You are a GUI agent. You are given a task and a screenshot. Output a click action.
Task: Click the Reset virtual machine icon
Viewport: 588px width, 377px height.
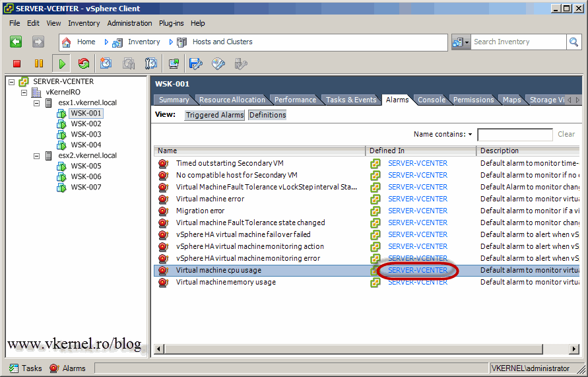tap(84, 63)
